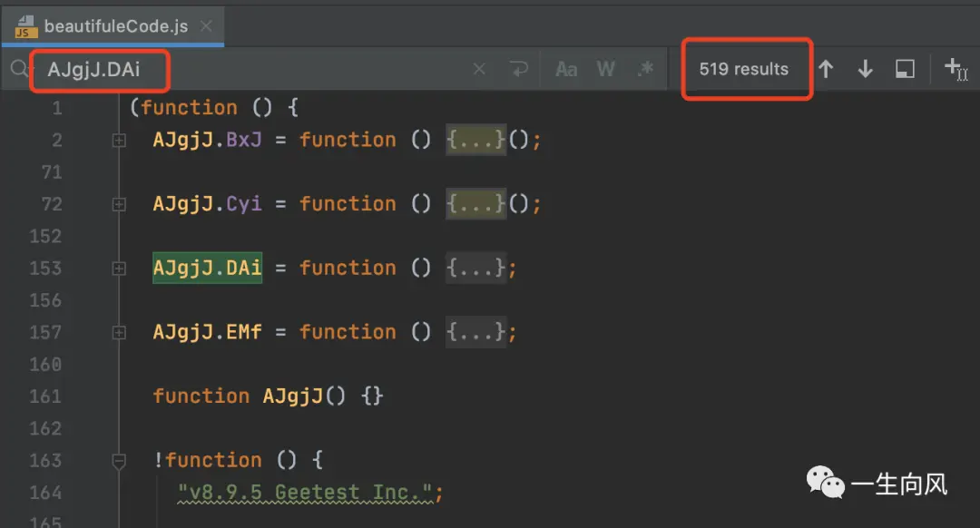The image size is (980, 528).
Task: Click the JS file icon on tab
Action: coord(25,27)
